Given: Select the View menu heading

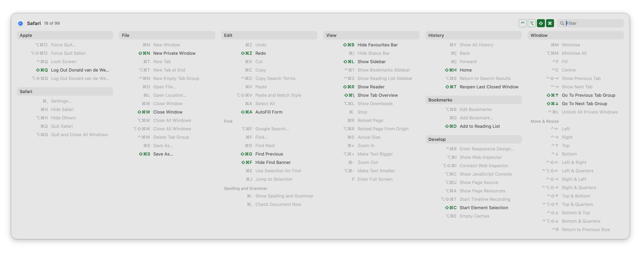Looking at the screenshot, I should click(x=371, y=35).
